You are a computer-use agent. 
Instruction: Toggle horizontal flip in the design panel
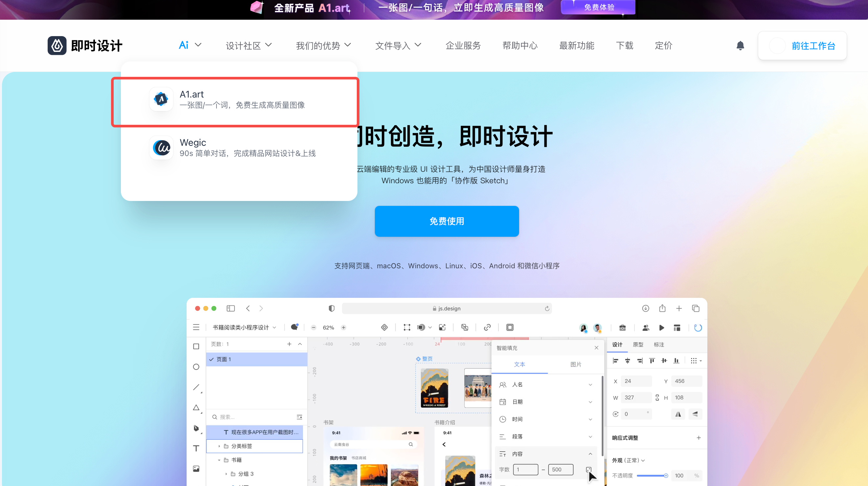point(678,414)
